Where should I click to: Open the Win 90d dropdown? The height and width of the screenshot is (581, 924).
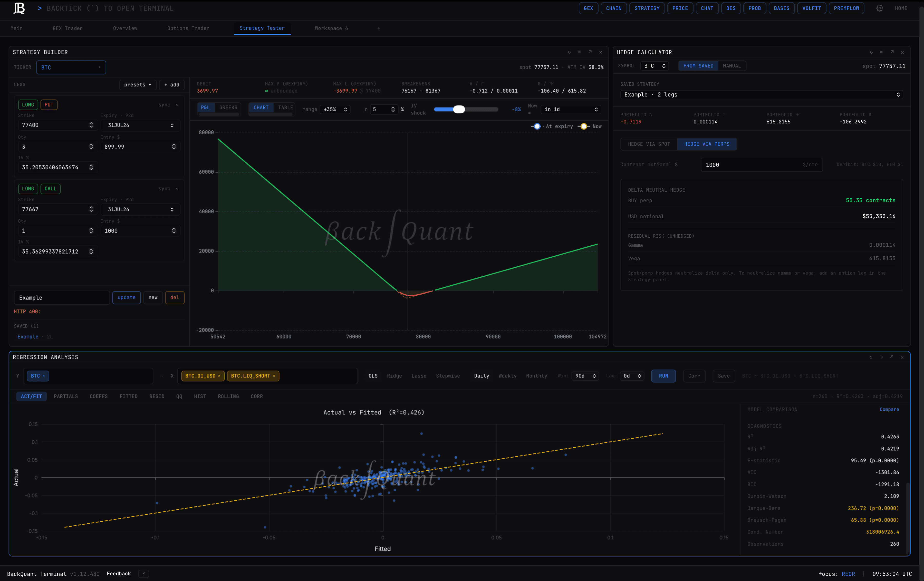point(585,376)
